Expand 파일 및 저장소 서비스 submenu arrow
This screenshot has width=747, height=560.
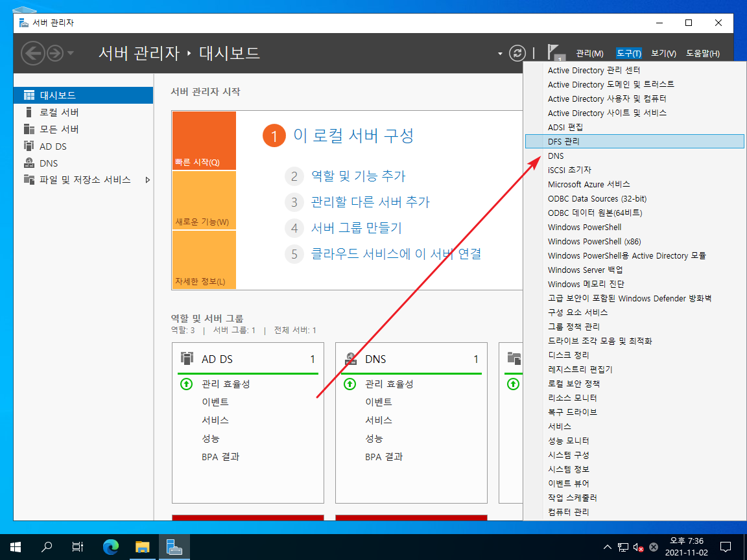pos(148,180)
